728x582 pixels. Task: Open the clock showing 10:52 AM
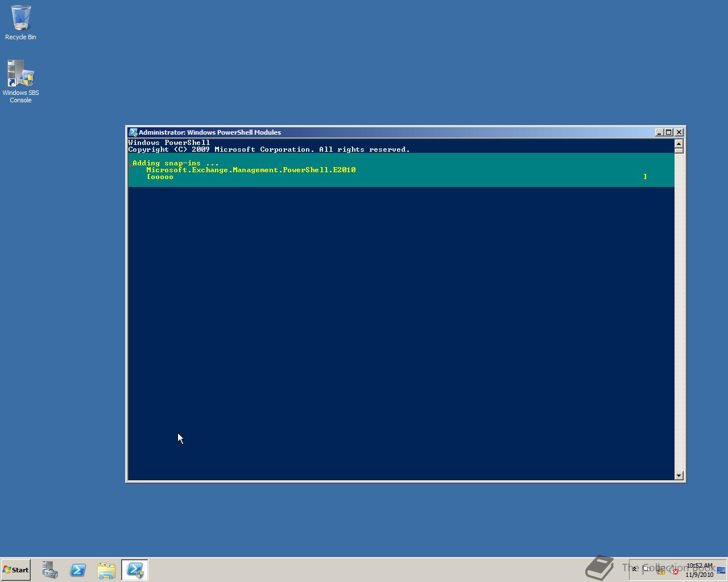(700, 570)
